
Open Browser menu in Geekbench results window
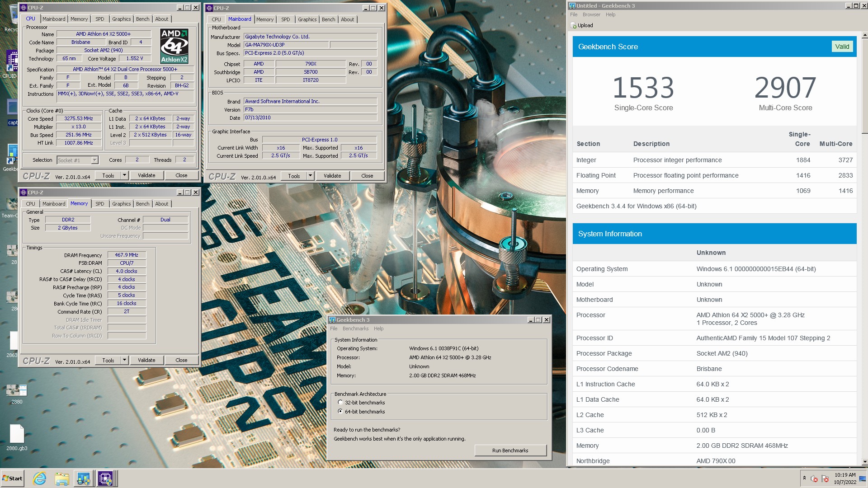tap(591, 14)
